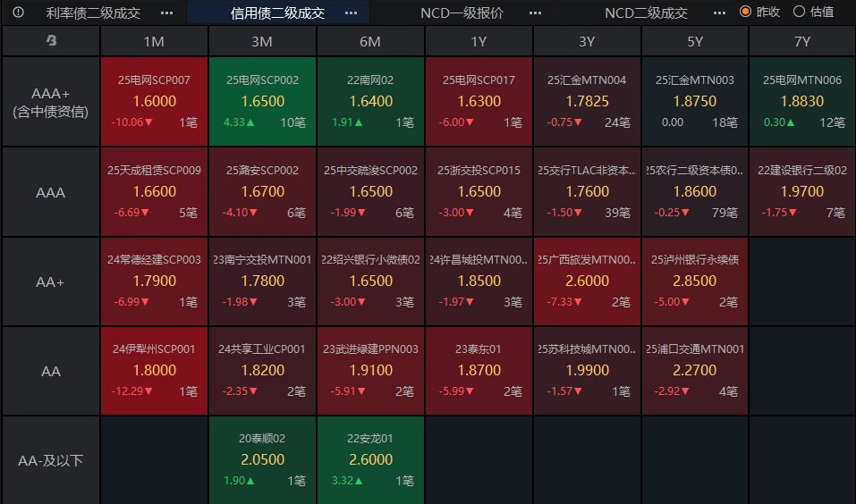This screenshot has width=856, height=504.
Task: Open the 23南宁交投MTN001 cell
Action: pyautogui.click(x=262, y=281)
